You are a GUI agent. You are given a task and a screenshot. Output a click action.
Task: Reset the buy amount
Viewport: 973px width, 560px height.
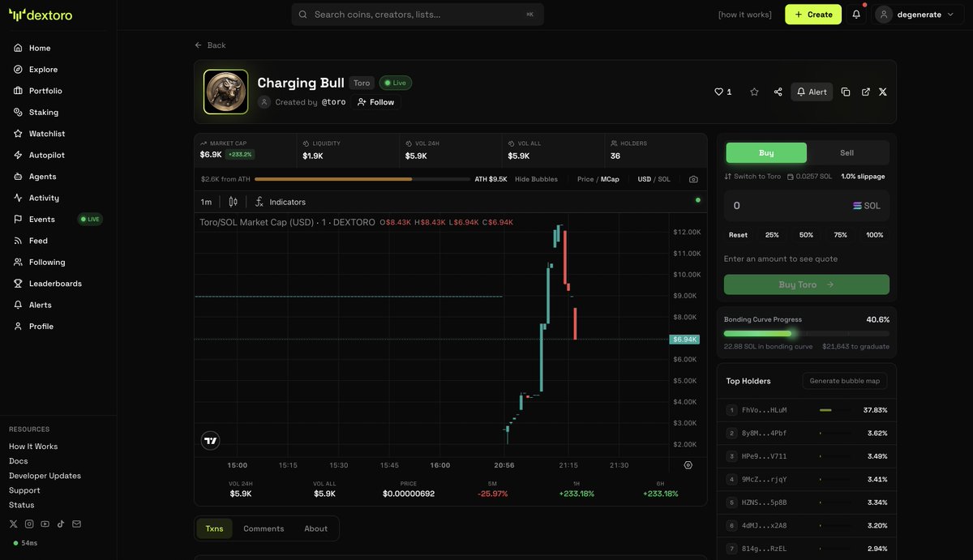click(x=738, y=235)
